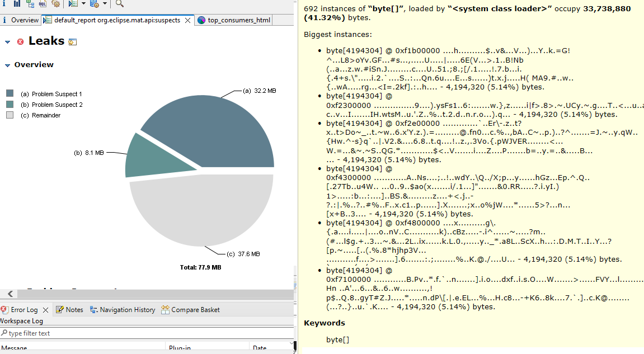Viewport: 644px width, 354px height.
Task: Open the Compare Basket tab
Action: click(x=191, y=310)
